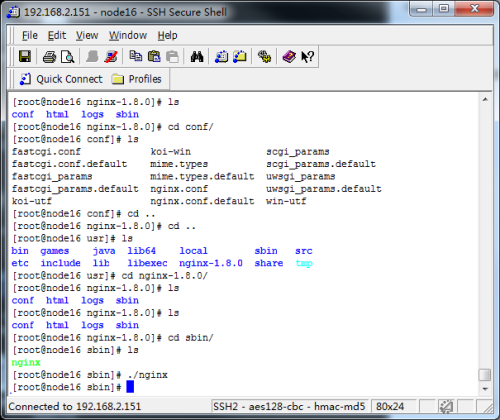The height and width of the screenshot is (420, 500).
Task: Click 'games' directory name
Action: pos(55,251)
